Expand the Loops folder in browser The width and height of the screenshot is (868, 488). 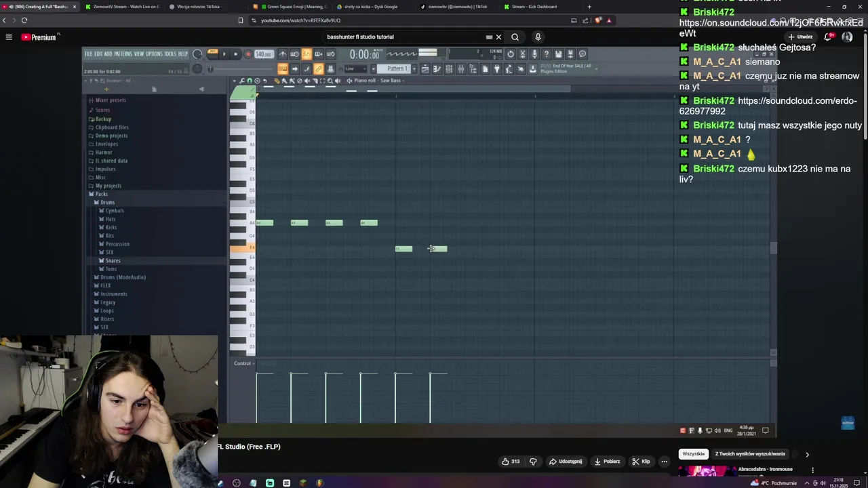pyautogui.click(x=107, y=310)
